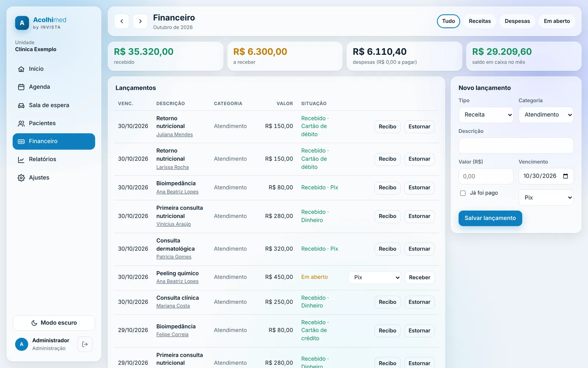Click the Valor (R$) input field
588x368 pixels.
[486, 176]
